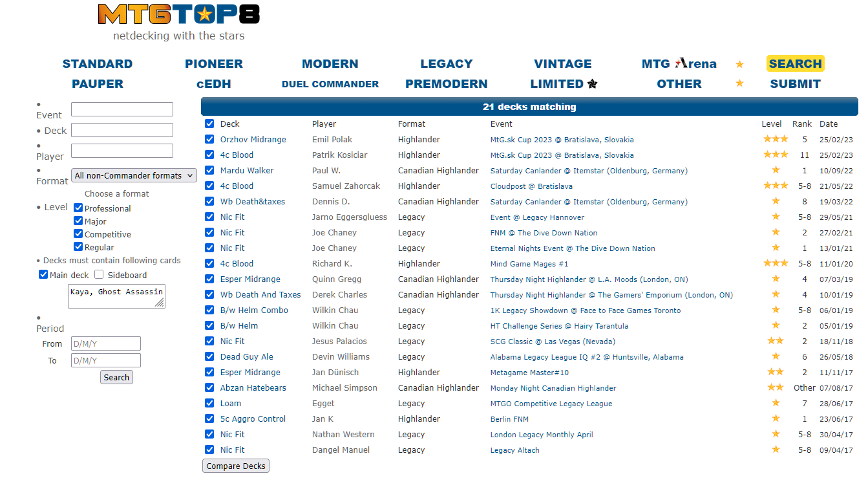This screenshot has height=478, width=868.
Task: Open the Berlin FNM event link
Action: (x=509, y=419)
